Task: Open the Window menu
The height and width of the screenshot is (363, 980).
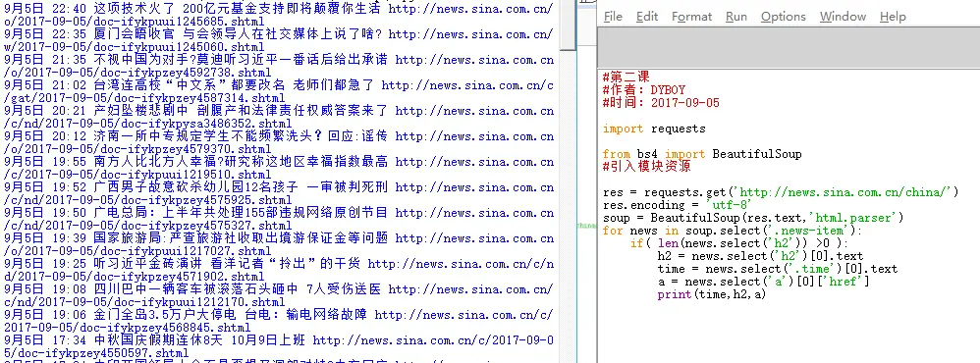Action: (x=843, y=17)
